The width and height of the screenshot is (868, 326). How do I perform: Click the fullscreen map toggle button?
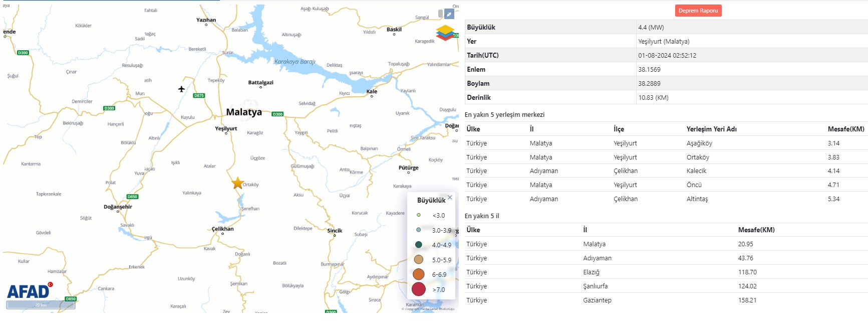[449, 14]
